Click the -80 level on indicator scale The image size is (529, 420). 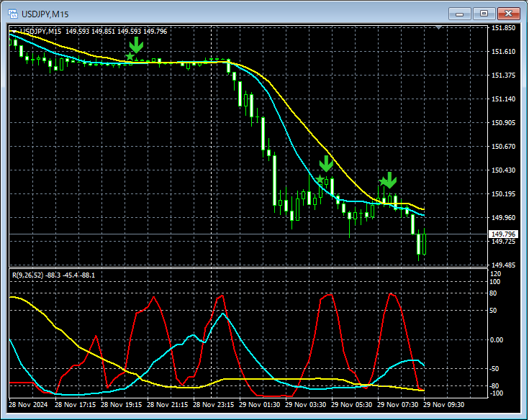click(494, 385)
